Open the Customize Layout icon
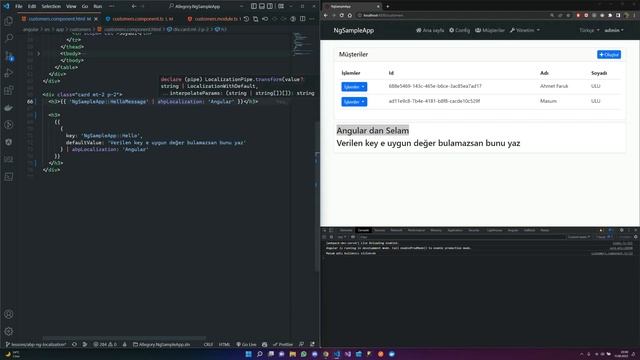 pos(281,6)
